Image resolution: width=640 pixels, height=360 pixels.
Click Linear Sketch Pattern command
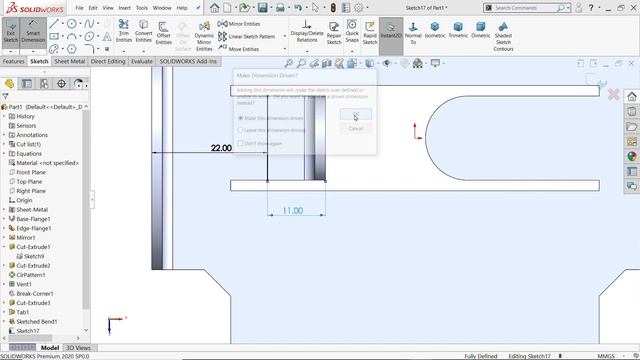tap(247, 36)
